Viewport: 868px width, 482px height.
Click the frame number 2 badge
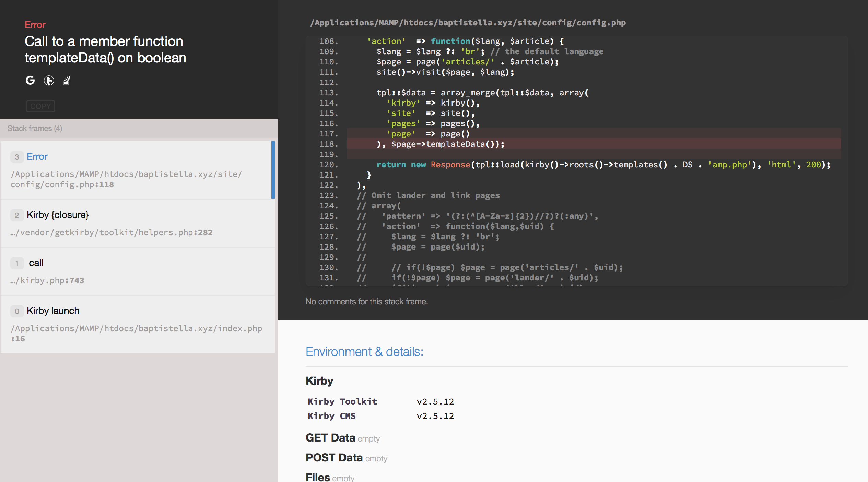click(17, 215)
